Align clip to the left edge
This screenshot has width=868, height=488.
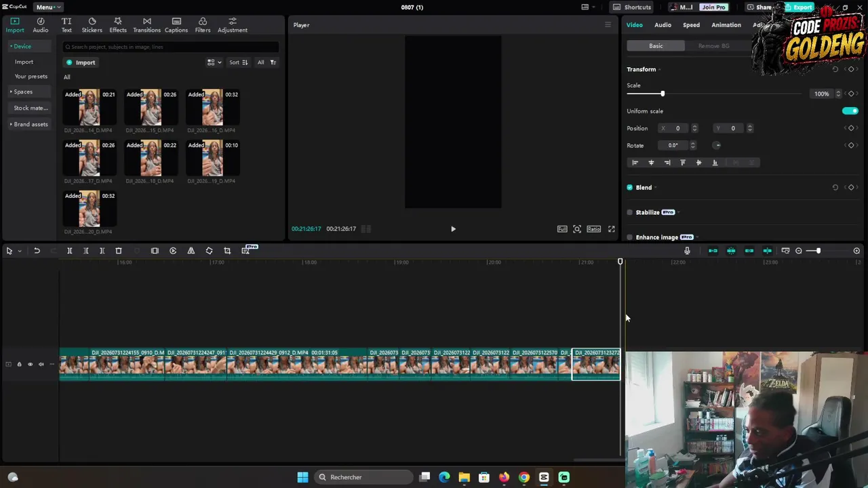coord(635,163)
